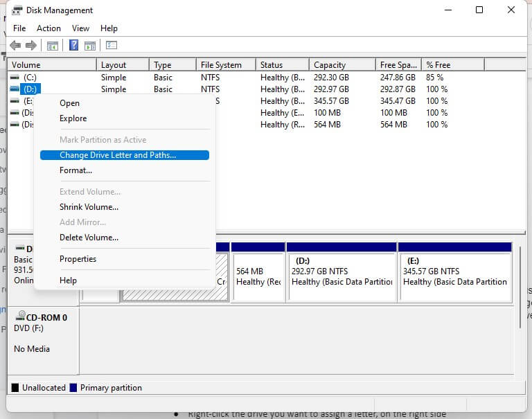Open the Help menu in menu bar

109,28
